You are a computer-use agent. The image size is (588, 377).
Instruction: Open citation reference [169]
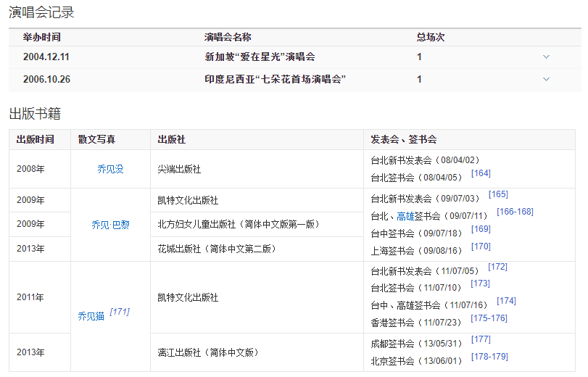(481, 229)
